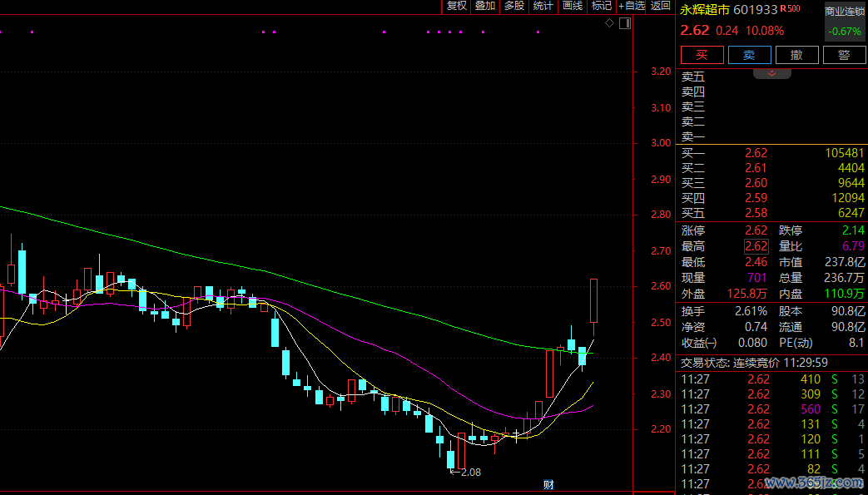Select the 买二 price 2.61
The image size is (868, 495).
[756, 168]
